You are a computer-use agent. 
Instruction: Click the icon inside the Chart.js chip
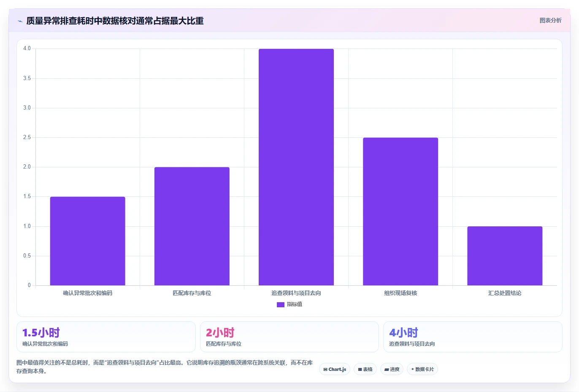[325, 369]
